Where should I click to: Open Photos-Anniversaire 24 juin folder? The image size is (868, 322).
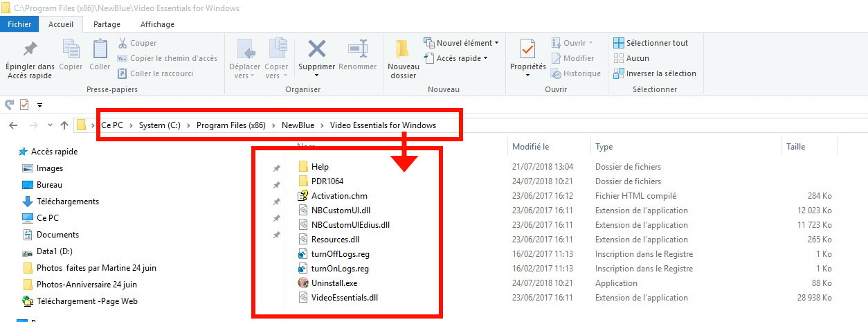pyautogui.click(x=80, y=285)
